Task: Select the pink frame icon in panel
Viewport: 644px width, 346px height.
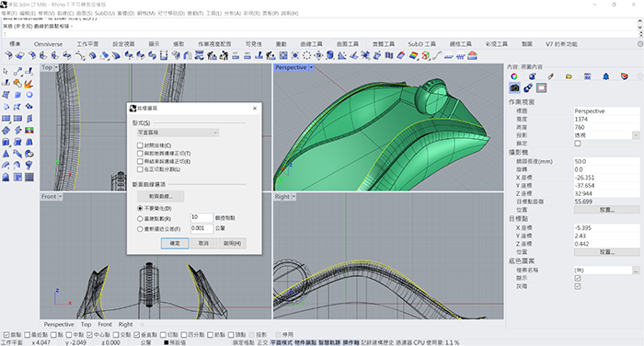Action: coord(541,87)
